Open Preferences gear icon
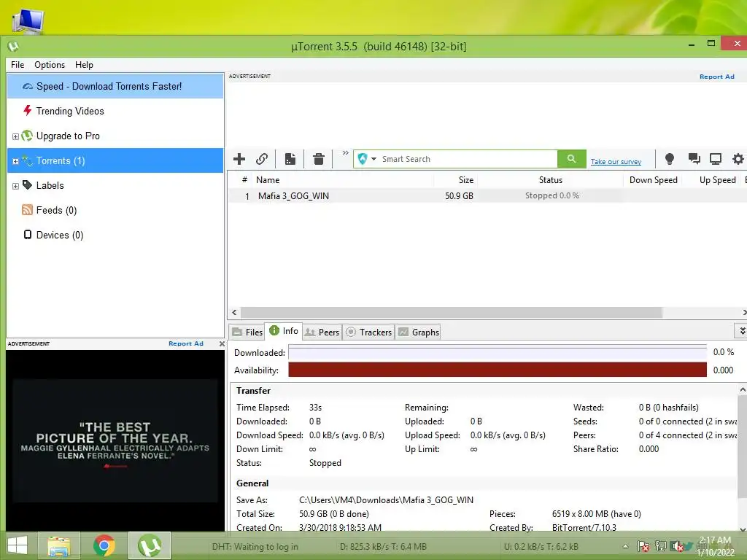Viewport: 747px width, 560px height. tap(738, 159)
